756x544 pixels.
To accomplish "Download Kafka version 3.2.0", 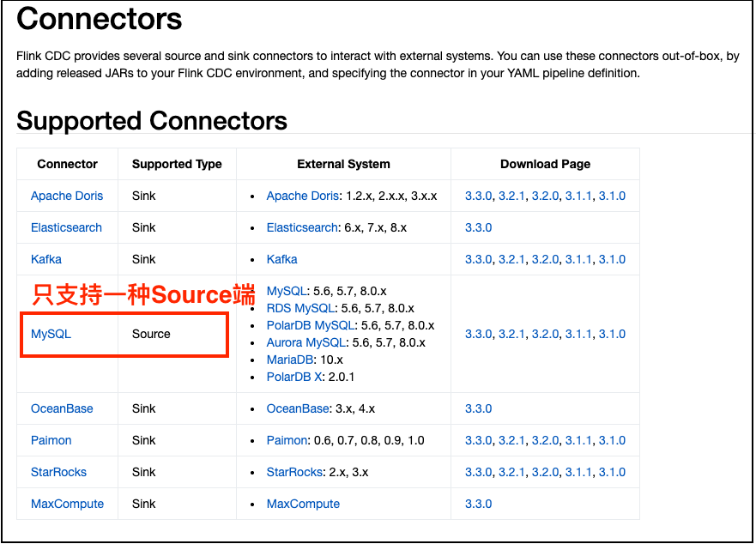I will pos(545,259).
